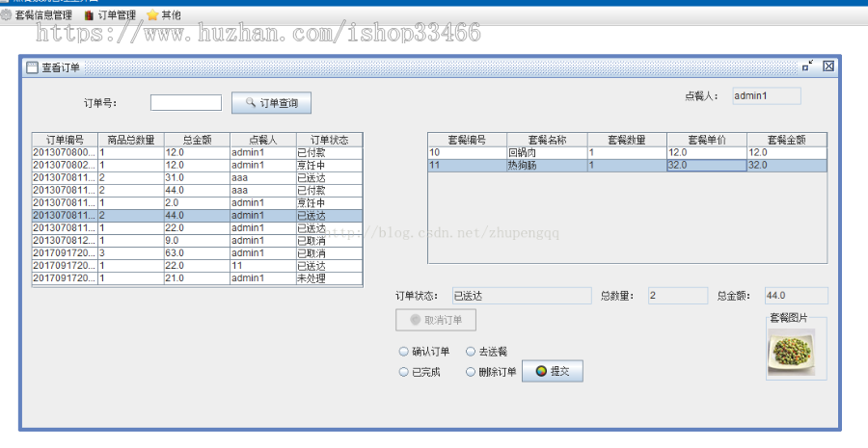Select the 热狗肠 cell in the package table
Screen dimensions: 868x448
(x=548, y=166)
